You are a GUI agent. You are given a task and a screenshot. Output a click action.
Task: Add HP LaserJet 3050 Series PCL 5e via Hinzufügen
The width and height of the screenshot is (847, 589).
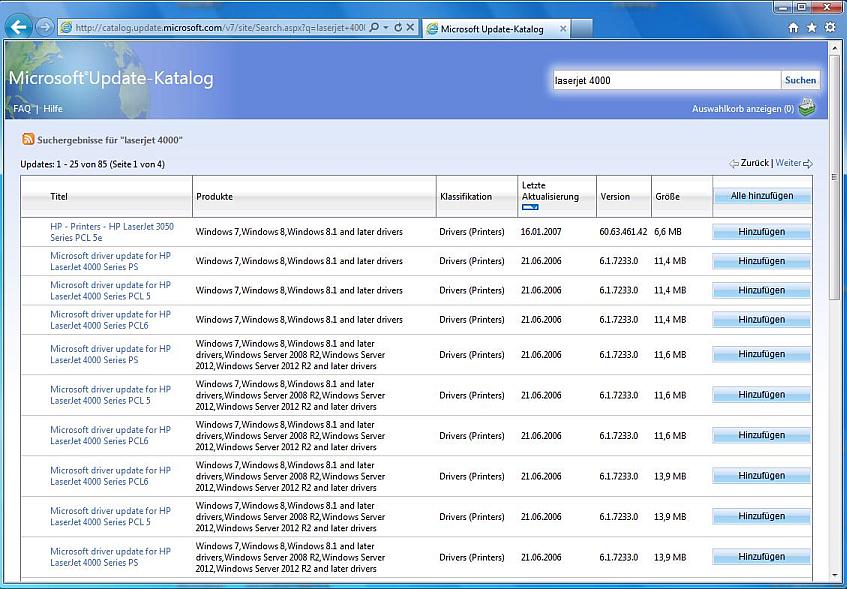coord(762,232)
